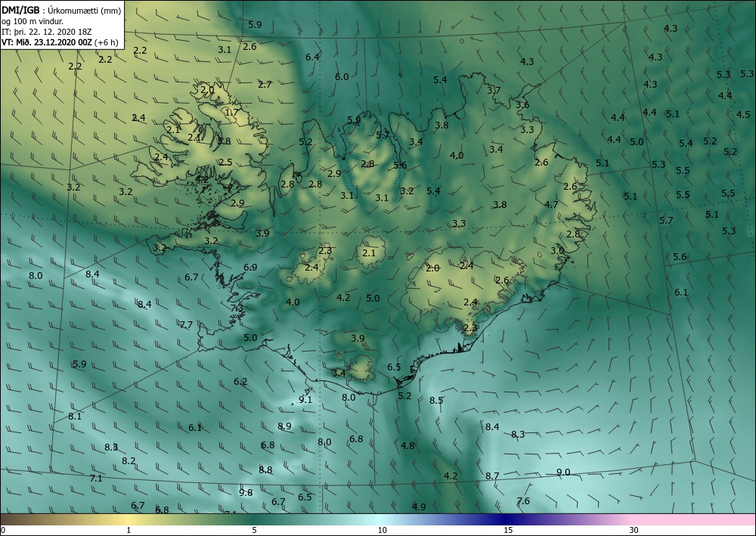Image resolution: width=756 pixels, height=536 pixels.
Task: Click the 7.6 precipitation value
Action: coord(523,500)
